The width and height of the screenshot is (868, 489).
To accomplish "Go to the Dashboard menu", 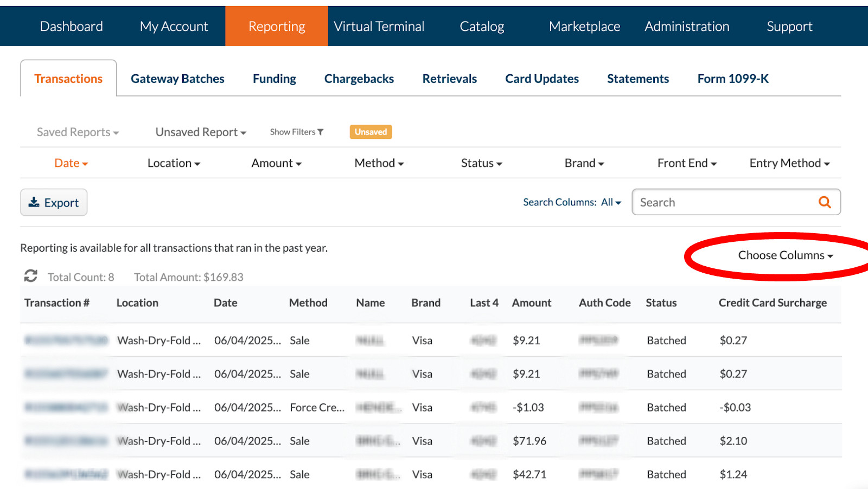I will 72,26.
